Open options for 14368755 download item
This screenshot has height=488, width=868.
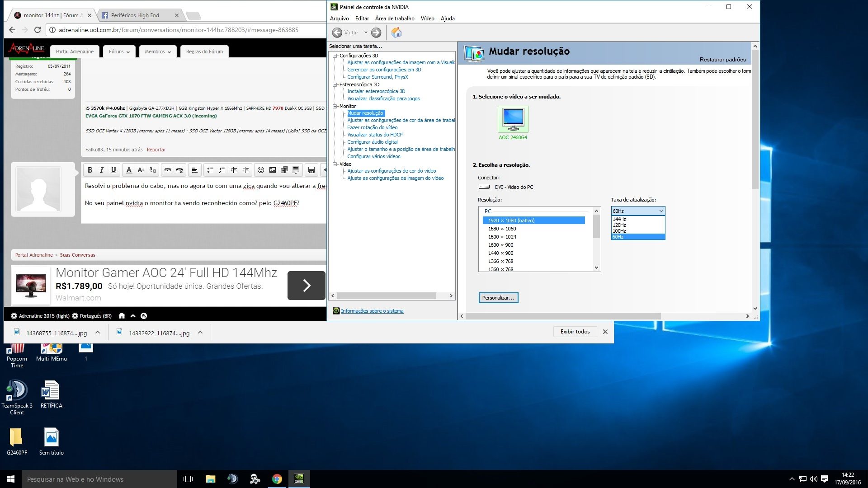click(x=98, y=333)
